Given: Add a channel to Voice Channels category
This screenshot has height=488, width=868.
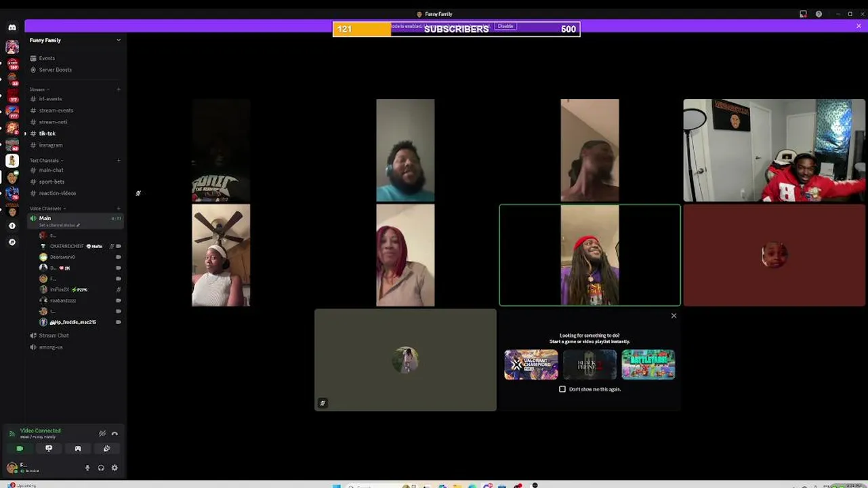Looking at the screenshot, I should point(119,208).
